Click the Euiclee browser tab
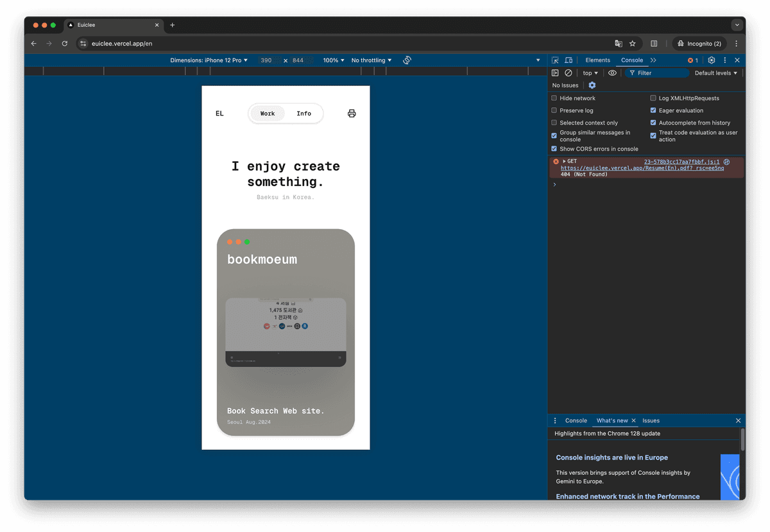This screenshot has height=532, width=770. pos(113,25)
